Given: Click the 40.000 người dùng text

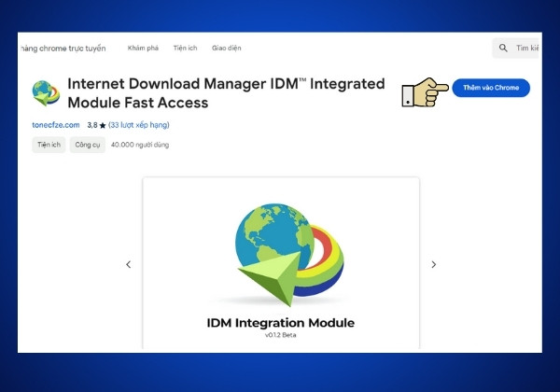Looking at the screenshot, I should [x=140, y=145].
